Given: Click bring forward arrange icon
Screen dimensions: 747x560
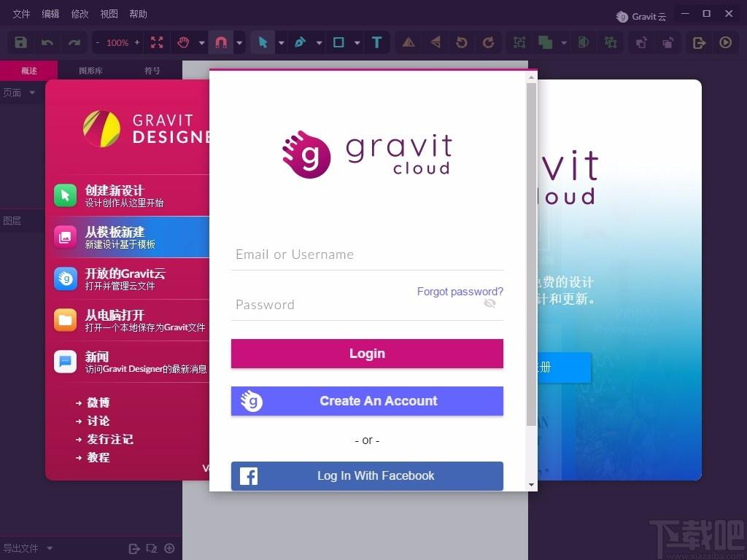Looking at the screenshot, I should pyautogui.click(x=641, y=42).
